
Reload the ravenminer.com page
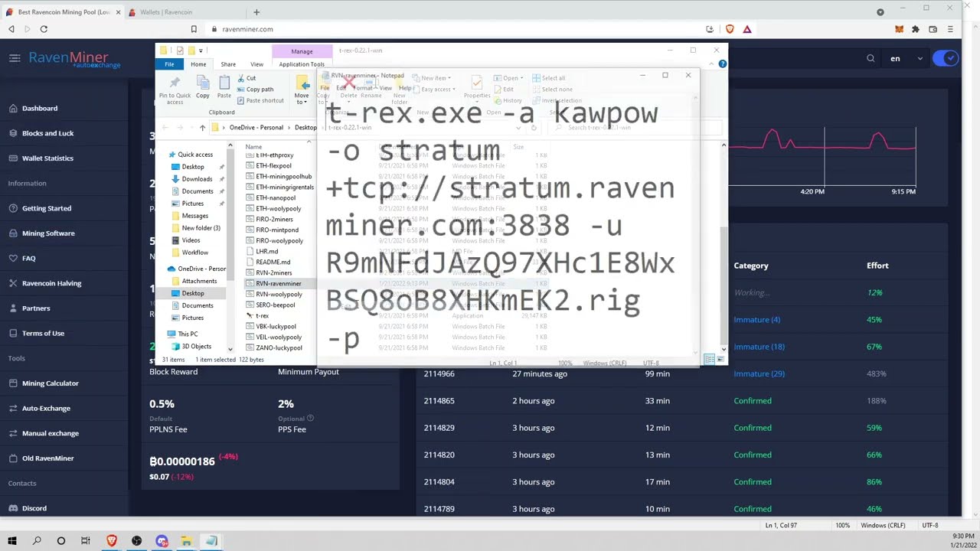point(44,29)
